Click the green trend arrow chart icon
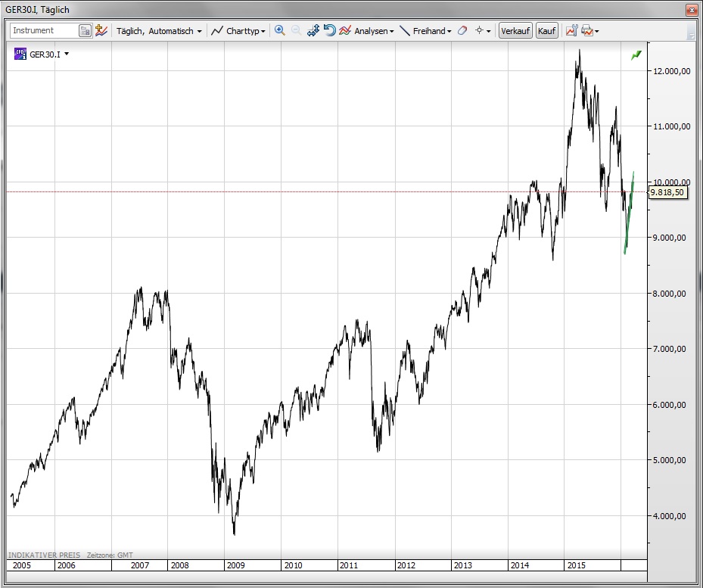The width and height of the screenshot is (703, 588). 636,55
